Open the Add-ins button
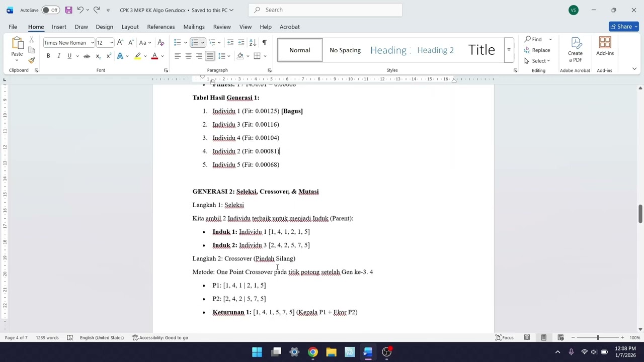This screenshot has height=362, width=644. tap(605, 47)
